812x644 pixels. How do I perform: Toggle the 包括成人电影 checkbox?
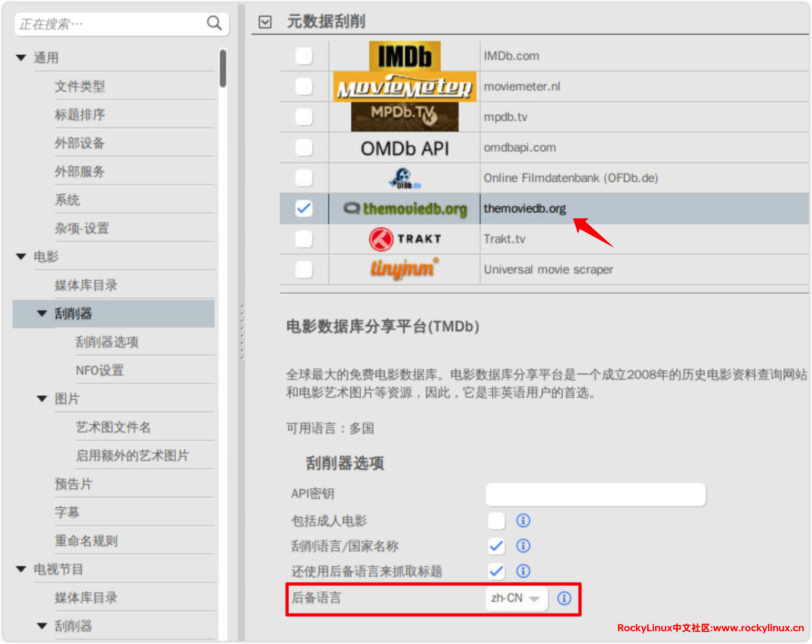point(496,520)
